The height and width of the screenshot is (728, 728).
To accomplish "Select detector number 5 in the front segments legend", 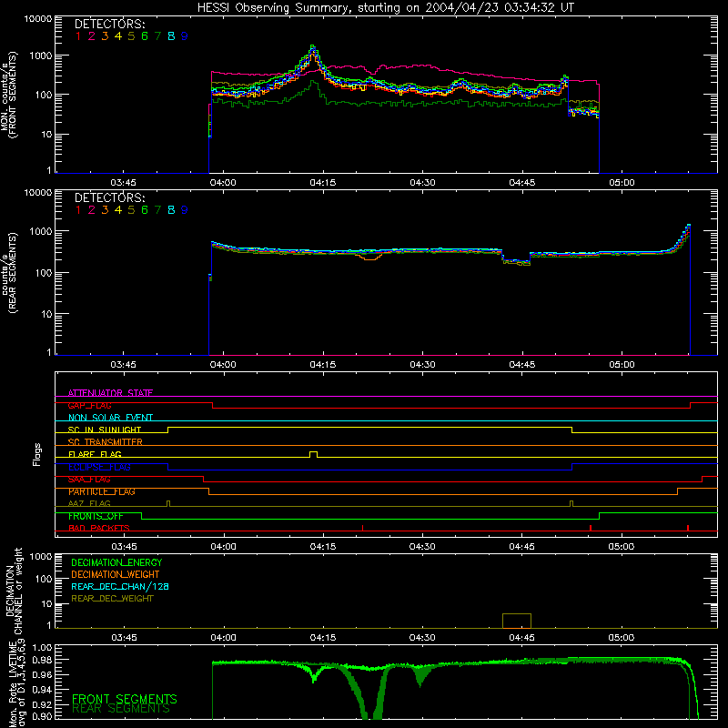I will 131,36.
